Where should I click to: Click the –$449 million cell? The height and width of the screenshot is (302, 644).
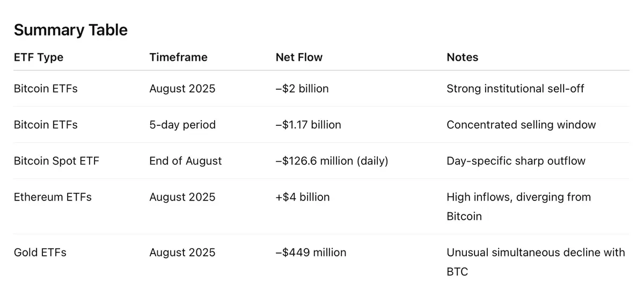coord(311,253)
